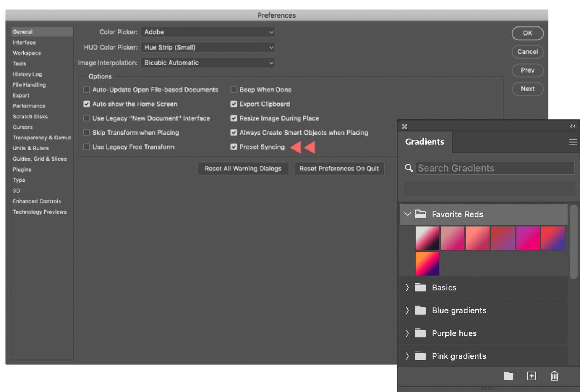Close the Gradients panel with X
The image size is (580, 392).
point(405,127)
